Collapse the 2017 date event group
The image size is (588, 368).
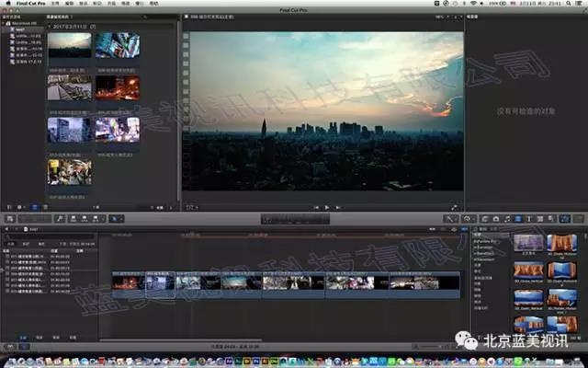(x=48, y=27)
